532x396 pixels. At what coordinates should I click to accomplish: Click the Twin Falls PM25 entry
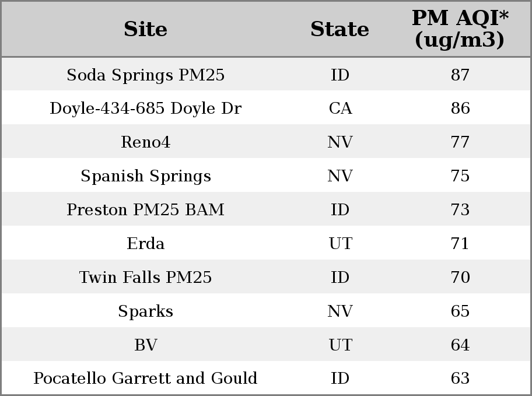pyautogui.click(x=146, y=277)
